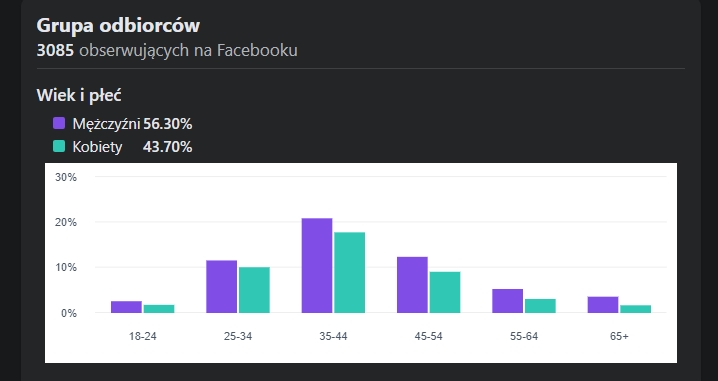Screen dimensions: 718x381
Task: Select the purple 55-64 men bar
Action: click(x=507, y=301)
